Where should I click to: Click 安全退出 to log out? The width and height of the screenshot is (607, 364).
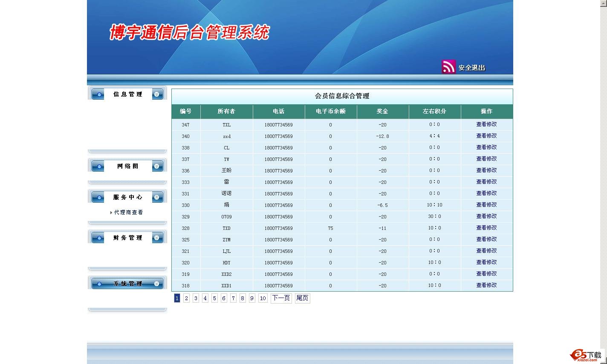click(471, 68)
